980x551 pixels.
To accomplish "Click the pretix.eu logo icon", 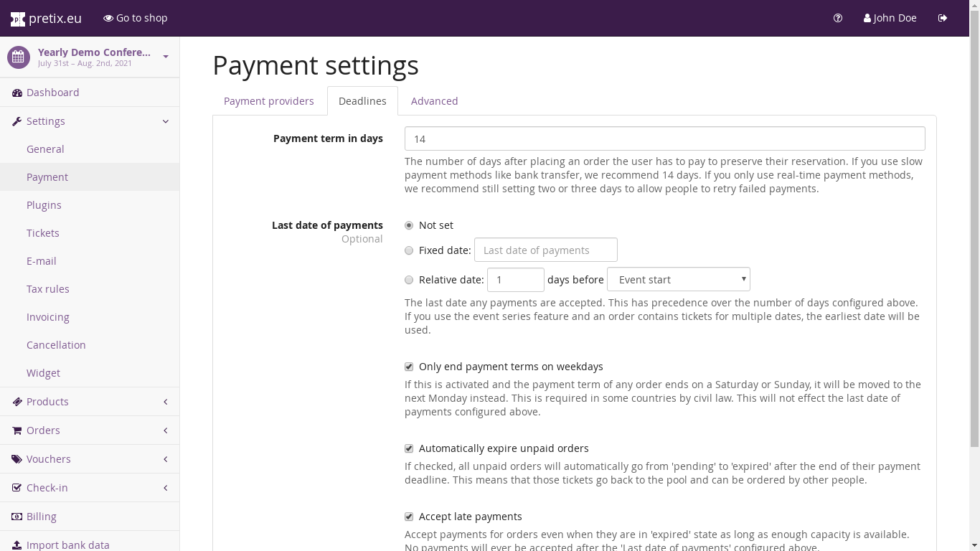I will tap(18, 19).
